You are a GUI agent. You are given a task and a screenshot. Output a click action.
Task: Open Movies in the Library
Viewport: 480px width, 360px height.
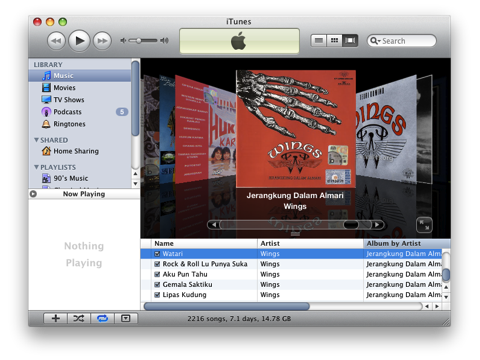tap(80, 88)
